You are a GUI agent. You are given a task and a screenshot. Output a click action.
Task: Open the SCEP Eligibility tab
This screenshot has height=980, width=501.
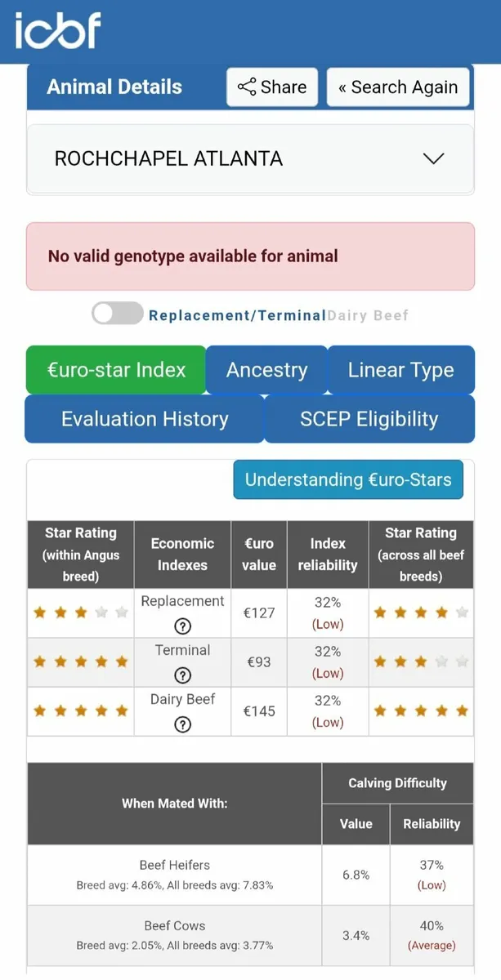[x=369, y=419]
